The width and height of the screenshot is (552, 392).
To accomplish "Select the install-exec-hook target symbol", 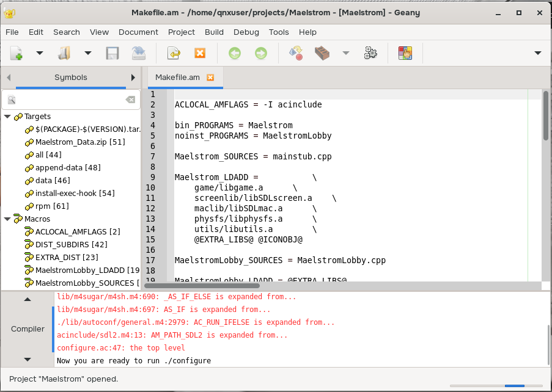I will click(x=75, y=193).
